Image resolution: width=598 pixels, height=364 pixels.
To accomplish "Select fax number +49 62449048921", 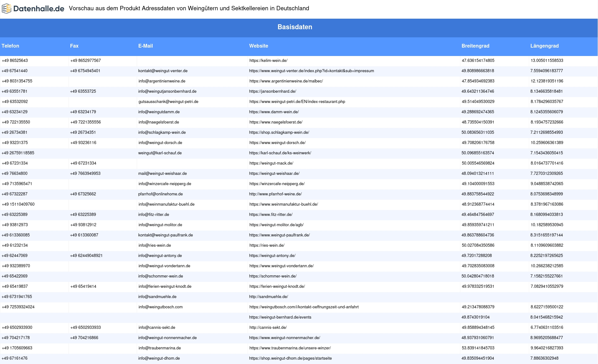I will pyautogui.click(x=86, y=256).
